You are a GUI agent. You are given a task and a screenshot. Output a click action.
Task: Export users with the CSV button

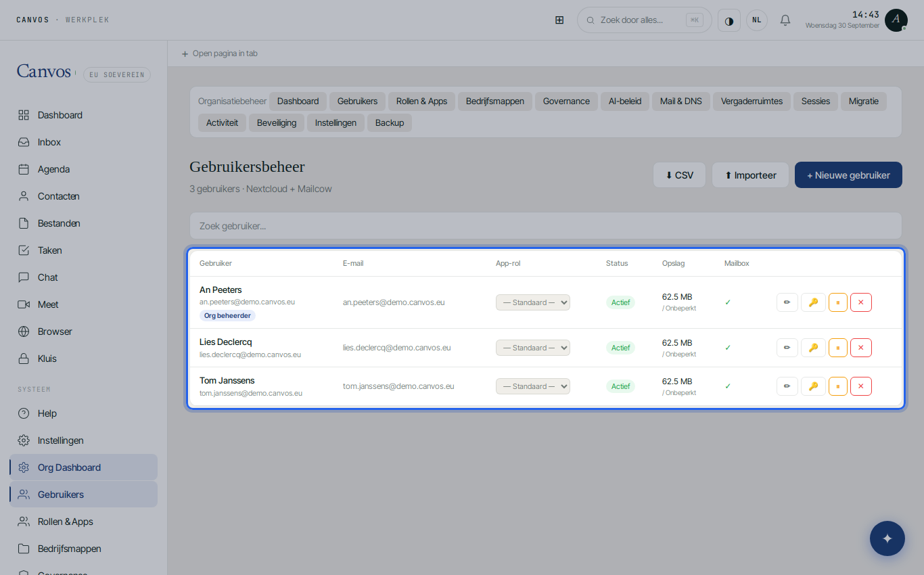coord(679,175)
